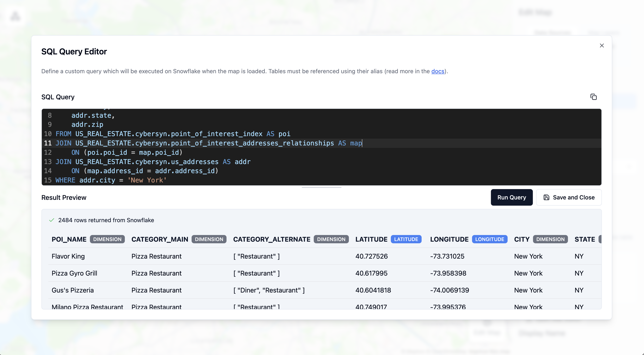
Task: Click the save icon in Save and Close
Action: tap(546, 197)
